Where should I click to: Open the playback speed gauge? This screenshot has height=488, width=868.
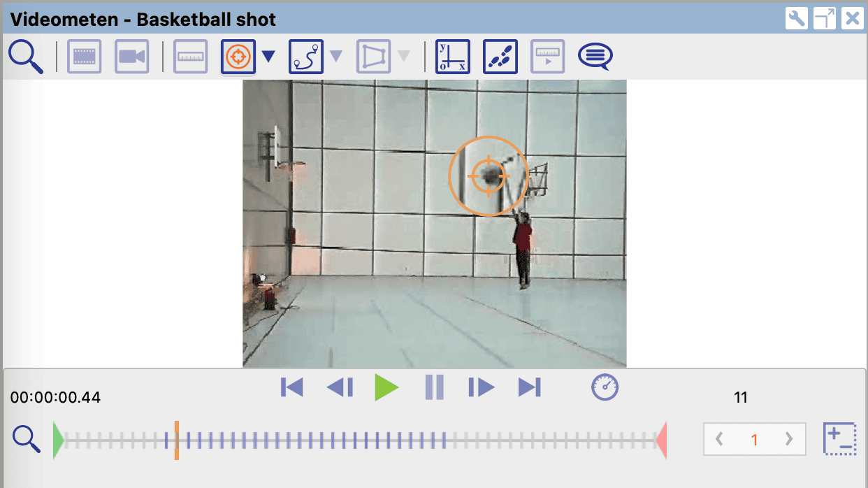(x=605, y=387)
